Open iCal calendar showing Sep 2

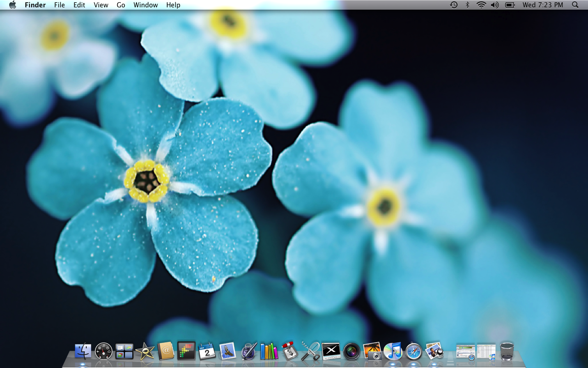tap(207, 351)
